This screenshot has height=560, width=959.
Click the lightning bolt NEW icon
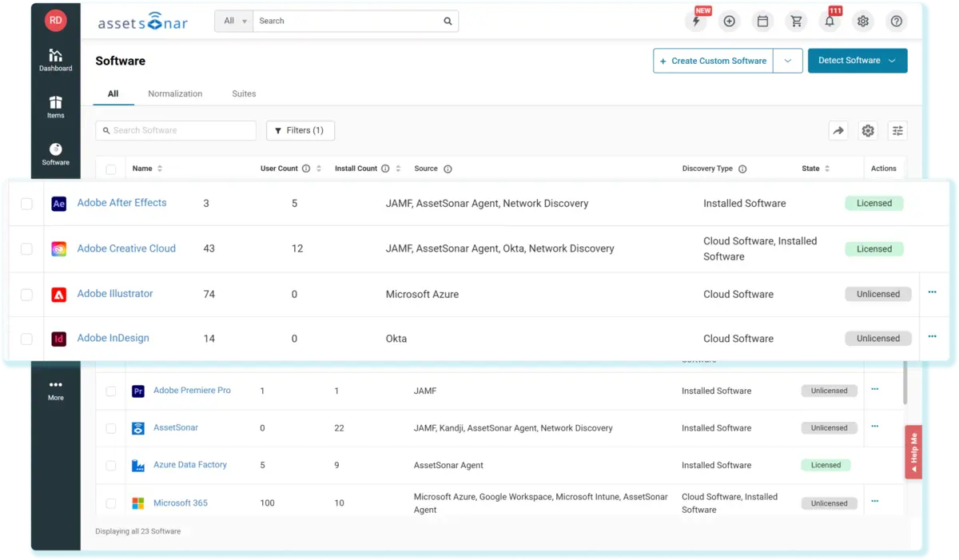[696, 22]
